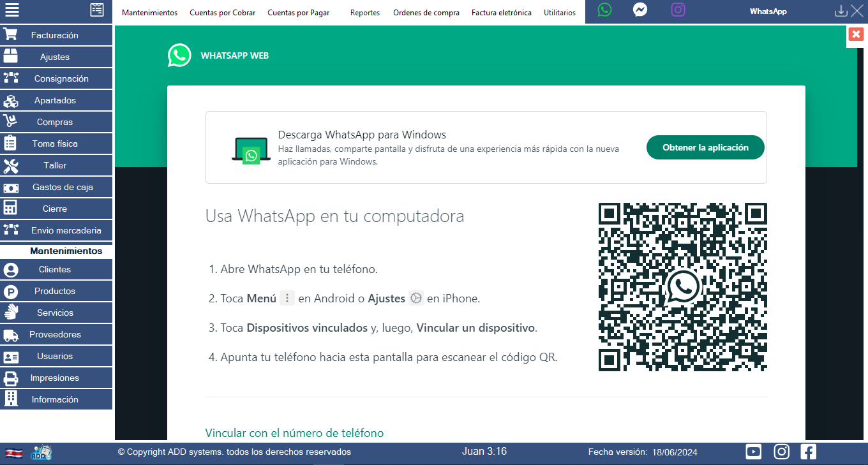
Task: Click the Apartados cubes icon
Action: [x=11, y=100]
